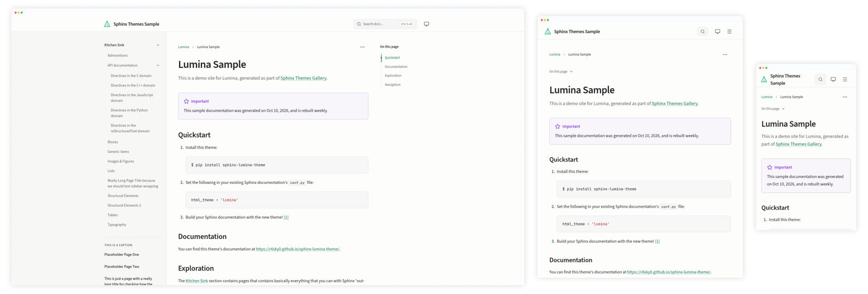
Task: Open the hamburger menu in the tablet window
Action: 729,32
